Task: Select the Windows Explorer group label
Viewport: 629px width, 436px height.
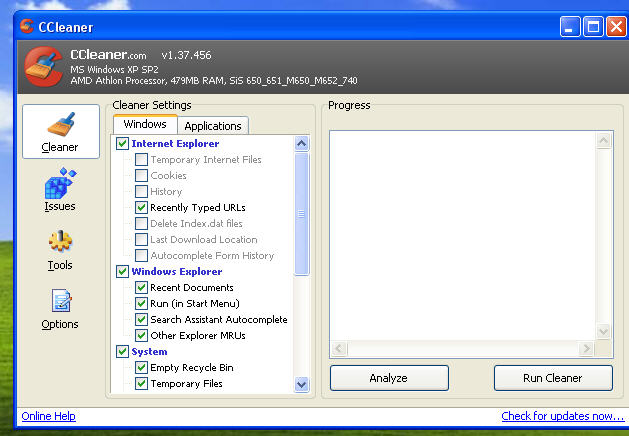Action: pyautogui.click(x=177, y=272)
